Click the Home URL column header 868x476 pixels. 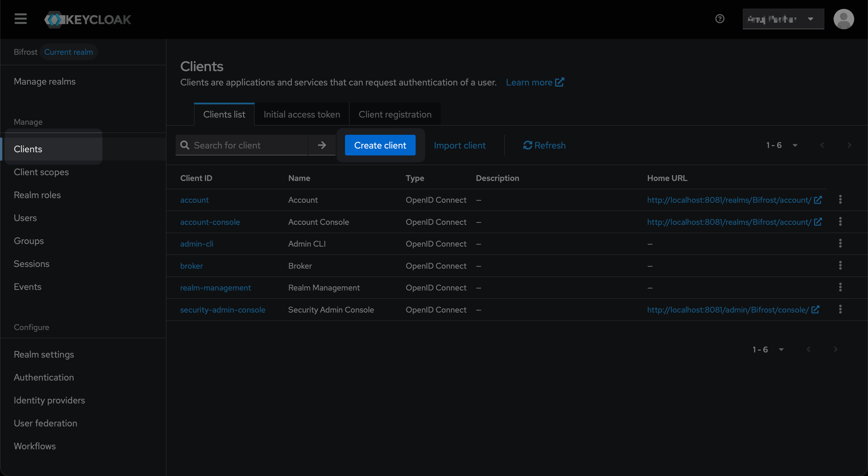(x=667, y=178)
